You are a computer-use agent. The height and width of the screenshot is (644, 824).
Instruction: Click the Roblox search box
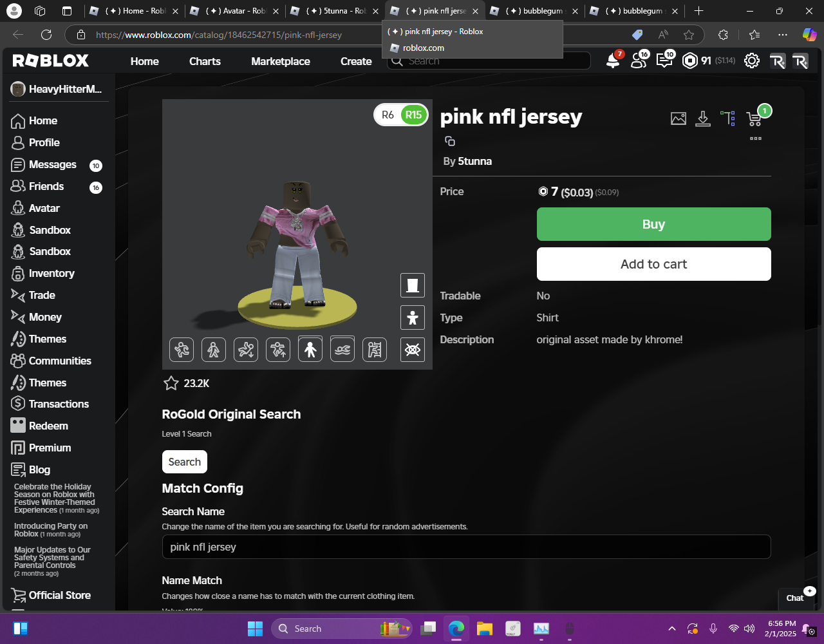[x=489, y=61]
